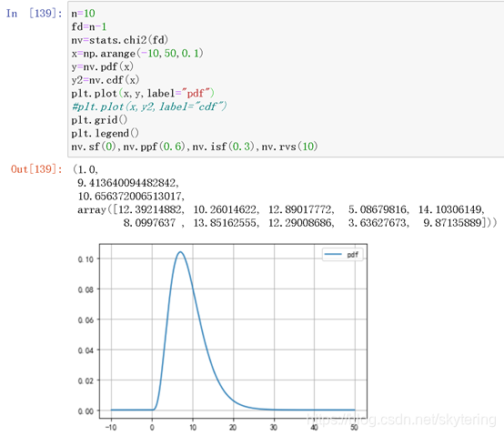Click the x-axis tick label 10
The height and width of the screenshot is (436, 504).
193,427
